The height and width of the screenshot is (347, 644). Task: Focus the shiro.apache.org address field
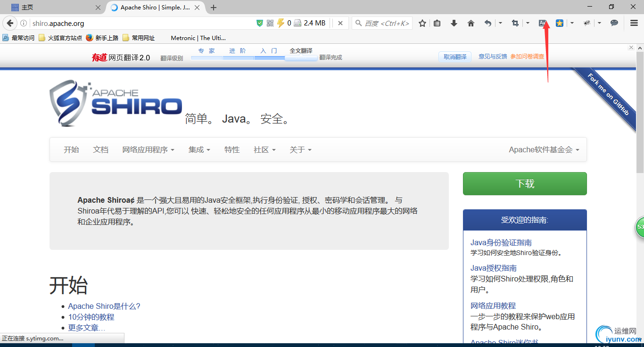(x=141, y=23)
